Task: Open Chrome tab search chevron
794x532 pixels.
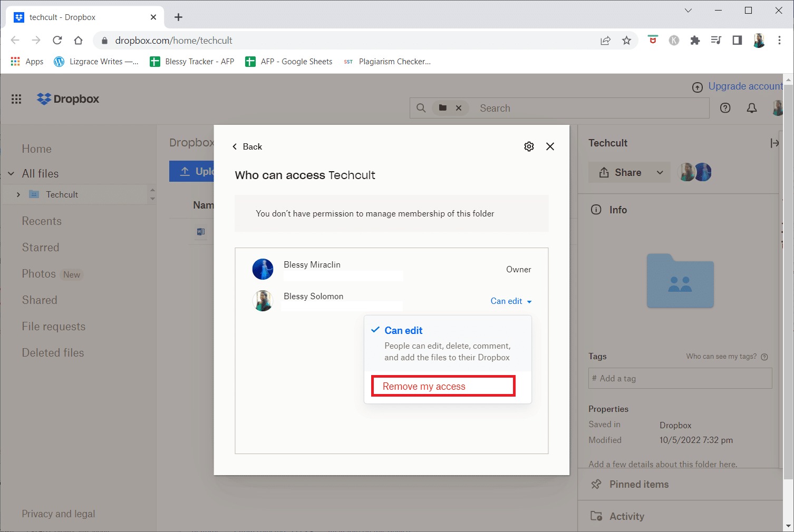Action: pos(688,11)
